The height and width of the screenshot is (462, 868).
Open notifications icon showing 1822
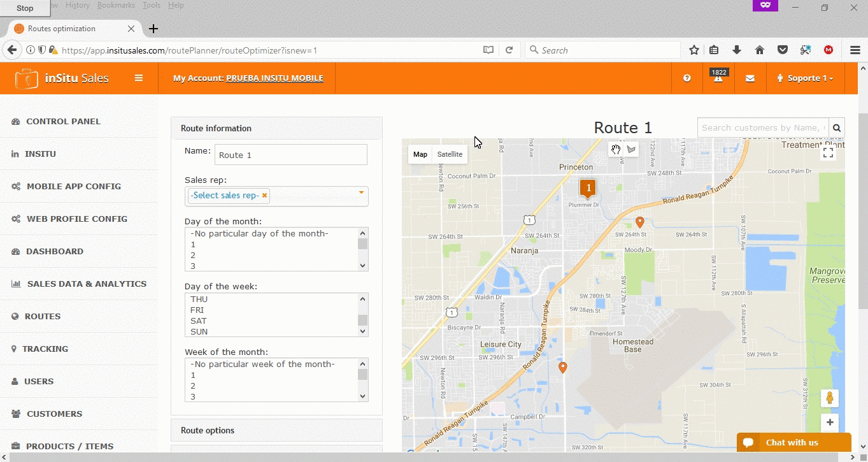pos(718,78)
